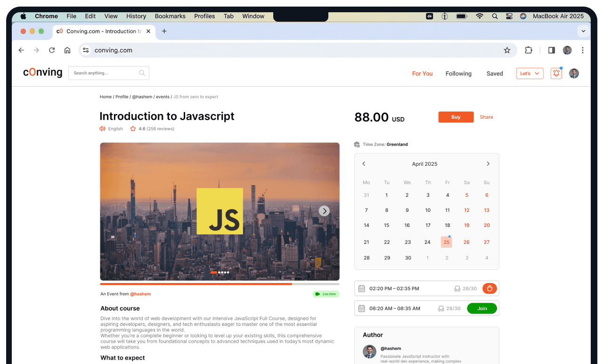Open the notification bell
The image size is (603, 364).
[556, 73]
